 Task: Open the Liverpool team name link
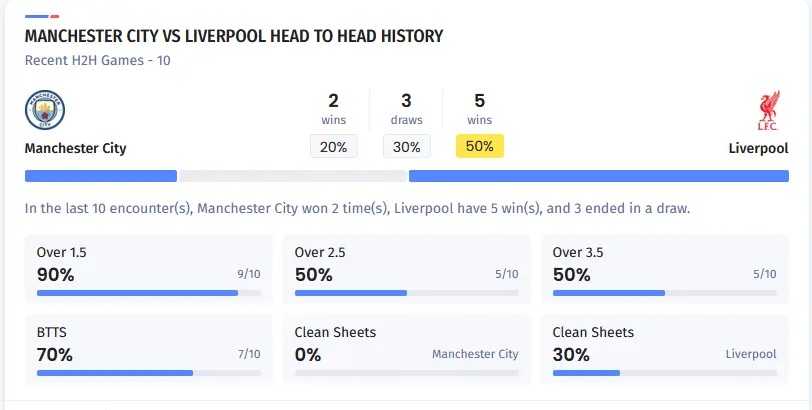[x=759, y=148]
